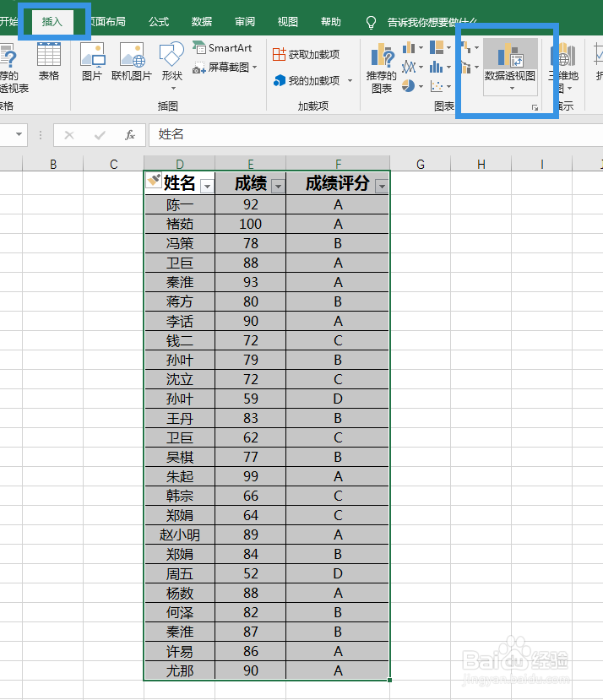This screenshot has width=603, height=700.
Task: Click the paintbrush icon in header cell
Action: coord(153,181)
